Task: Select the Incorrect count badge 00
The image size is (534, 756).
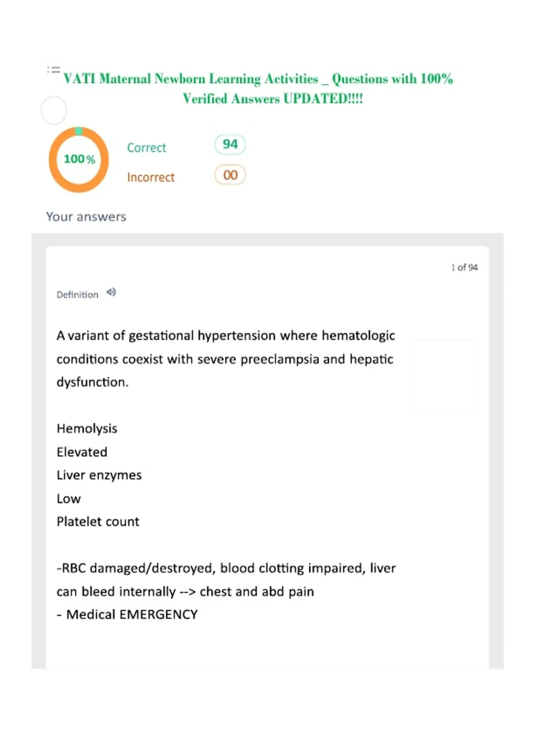Action: coord(230,175)
